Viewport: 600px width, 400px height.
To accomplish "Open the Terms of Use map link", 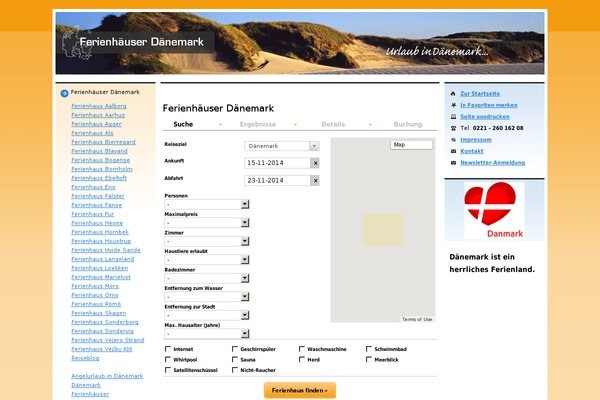I will click(417, 319).
